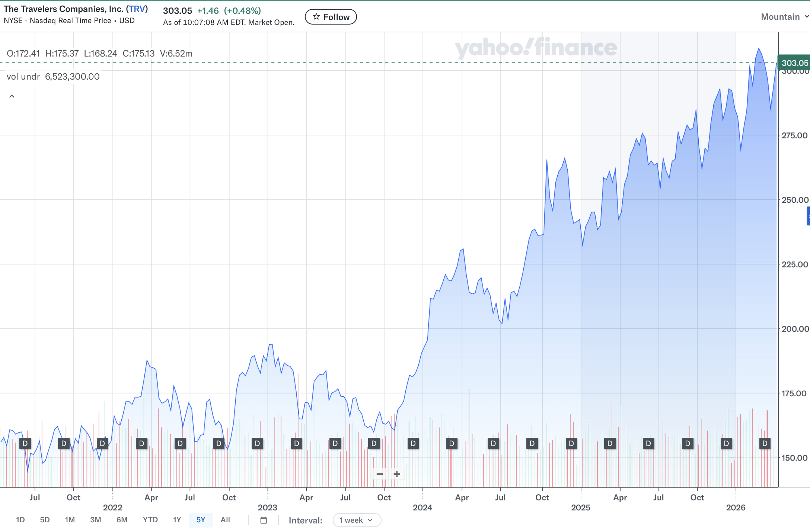This screenshot has height=532, width=810.
Task: Select the 1D time range
Action: [20, 520]
